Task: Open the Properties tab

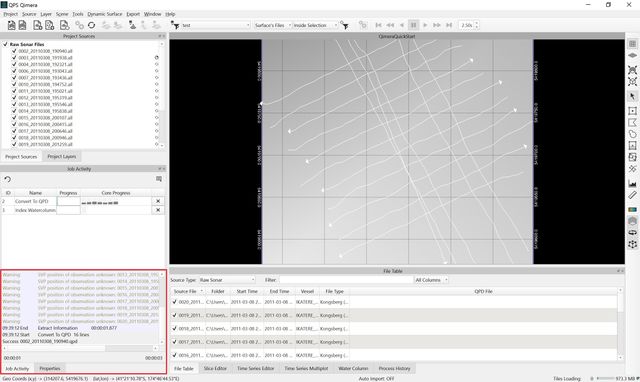Action: pyautogui.click(x=50, y=369)
